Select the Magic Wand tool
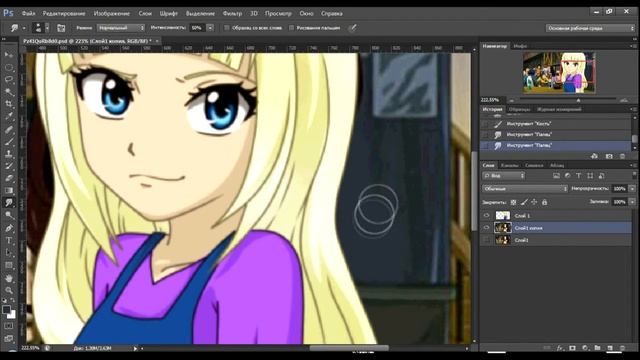The image size is (640, 360). coord(9,92)
